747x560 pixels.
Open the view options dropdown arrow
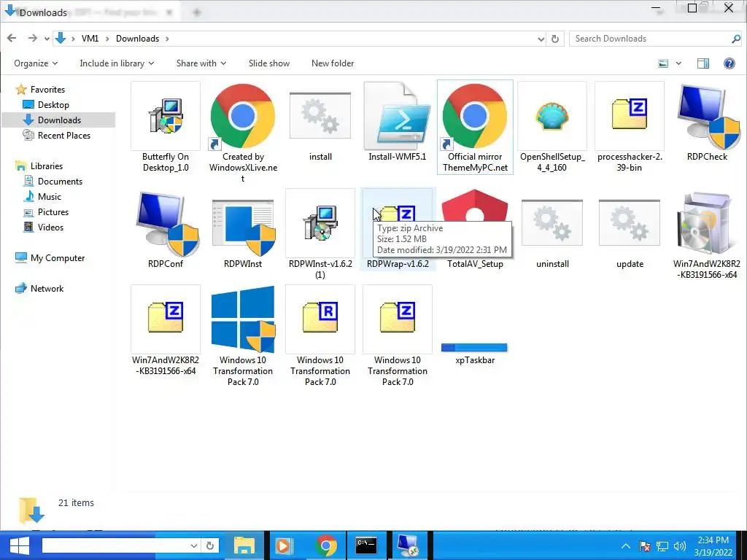pos(678,63)
